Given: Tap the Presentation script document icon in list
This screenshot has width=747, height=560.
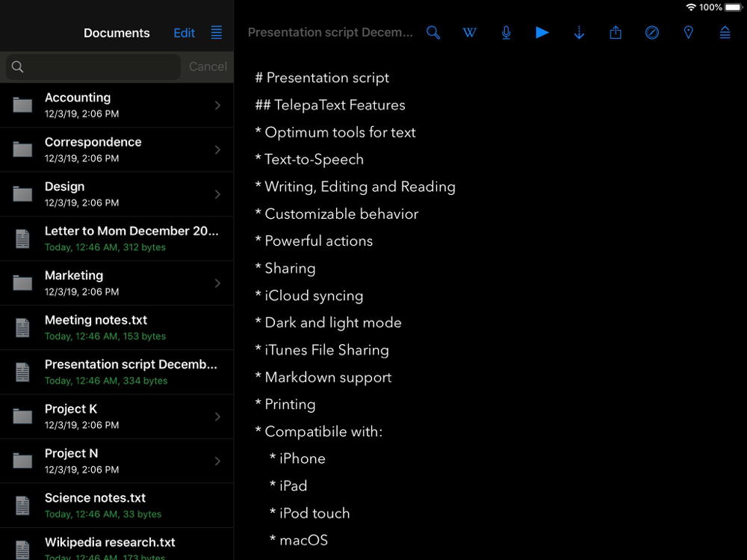Looking at the screenshot, I should pos(22,372).
